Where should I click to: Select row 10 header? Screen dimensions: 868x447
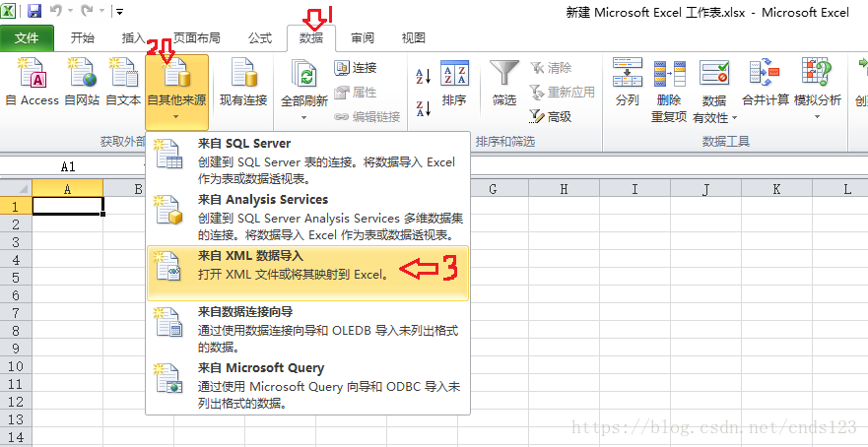(16, 365)
